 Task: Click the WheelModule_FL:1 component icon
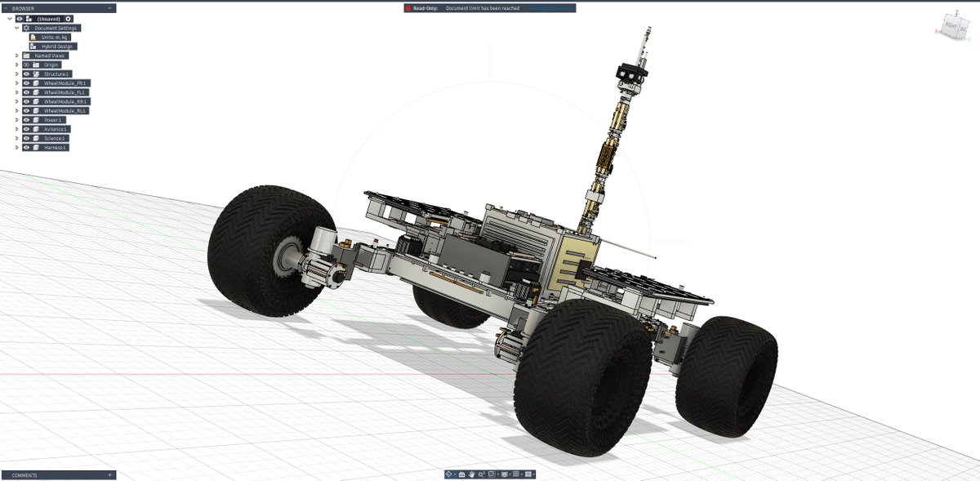pos(36,92)
